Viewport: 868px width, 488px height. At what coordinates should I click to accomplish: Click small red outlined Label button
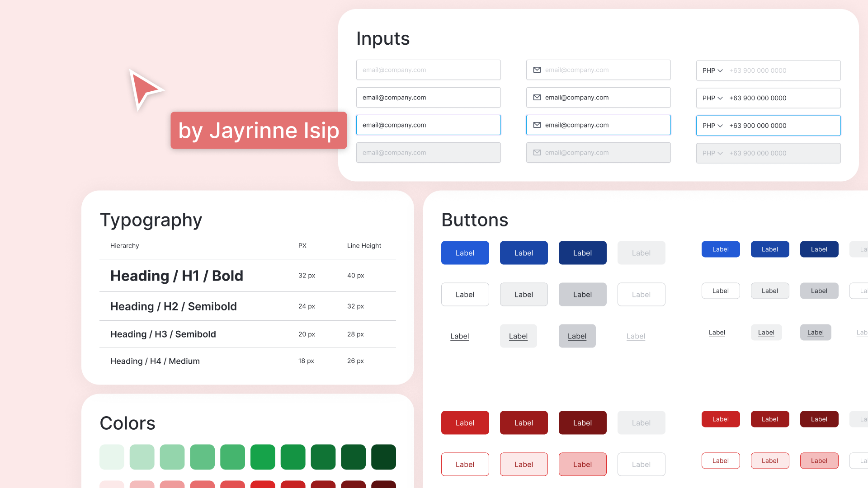pos(720,461)
